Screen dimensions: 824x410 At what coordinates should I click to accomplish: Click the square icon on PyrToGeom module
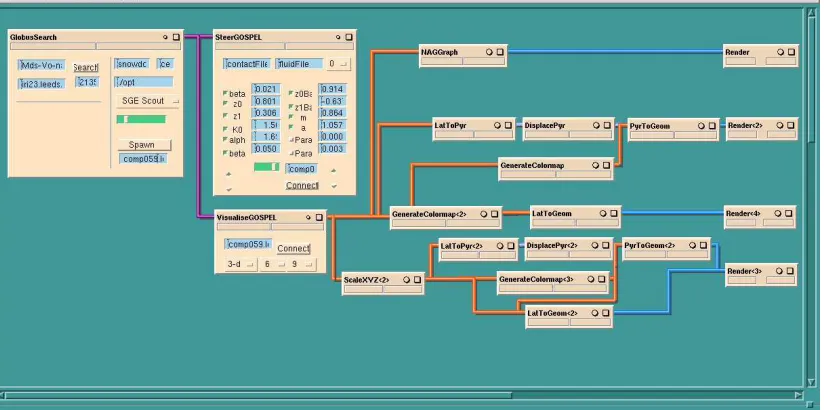click(712, 126)
